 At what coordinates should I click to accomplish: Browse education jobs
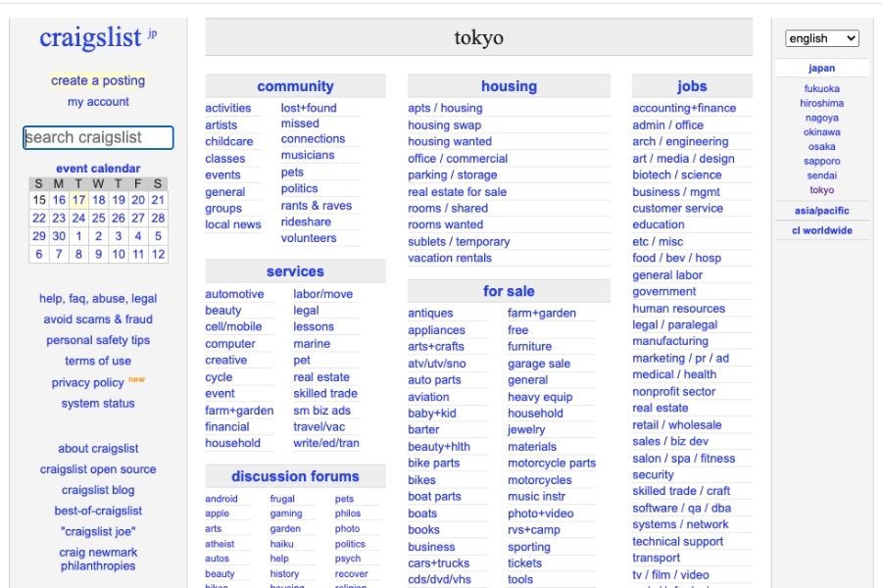click(x=659, y=224)
